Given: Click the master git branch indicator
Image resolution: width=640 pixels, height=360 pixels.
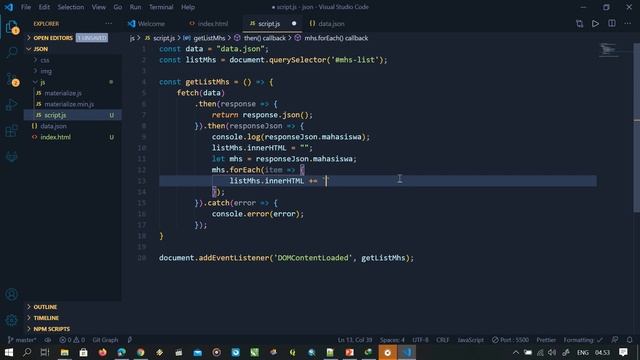Looking at the screenshot, I should [22, 340].
